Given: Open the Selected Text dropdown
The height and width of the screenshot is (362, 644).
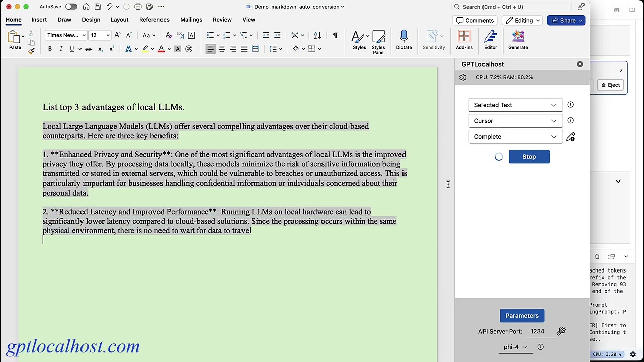Looking at the screenshot, I should (x=516, y=105).
